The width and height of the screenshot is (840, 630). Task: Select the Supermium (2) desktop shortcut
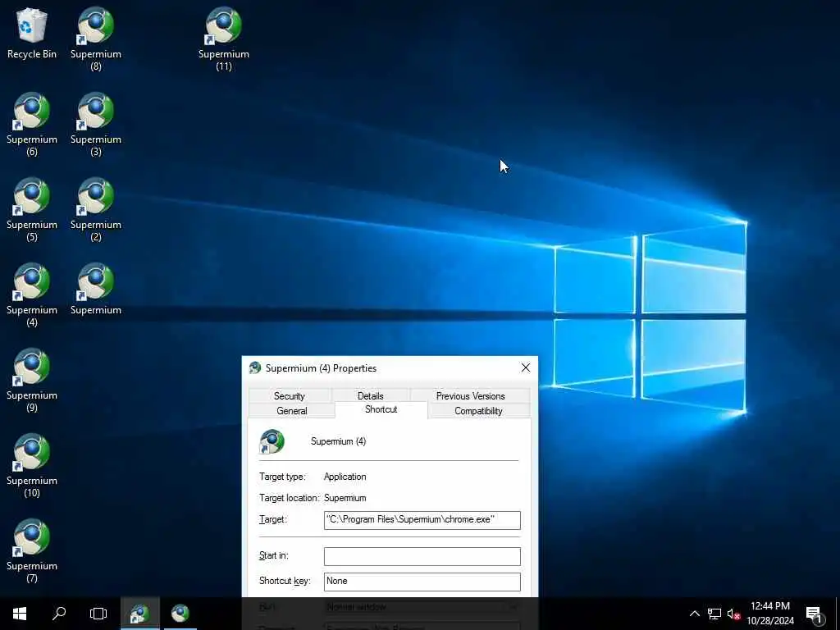[96, 209]
